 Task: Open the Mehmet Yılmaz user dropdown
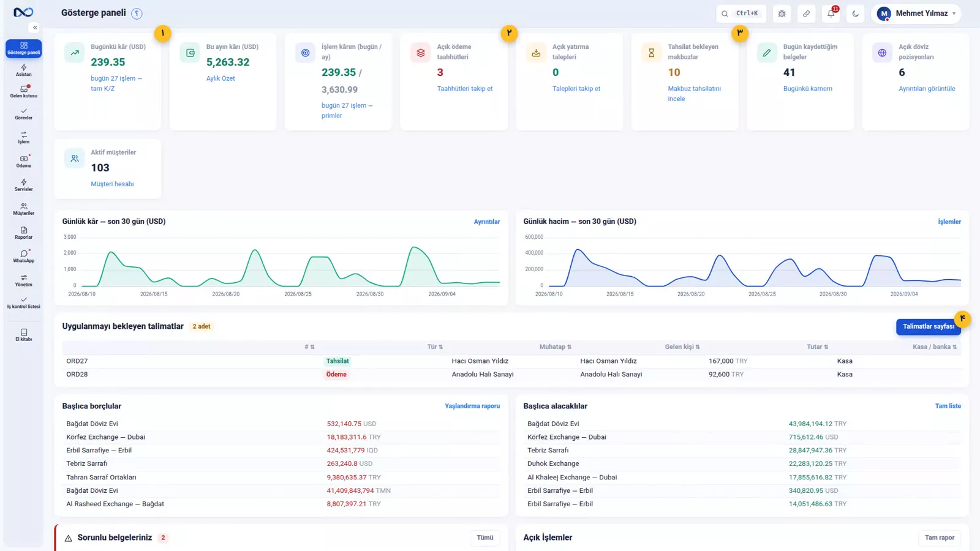pos(916,13)
